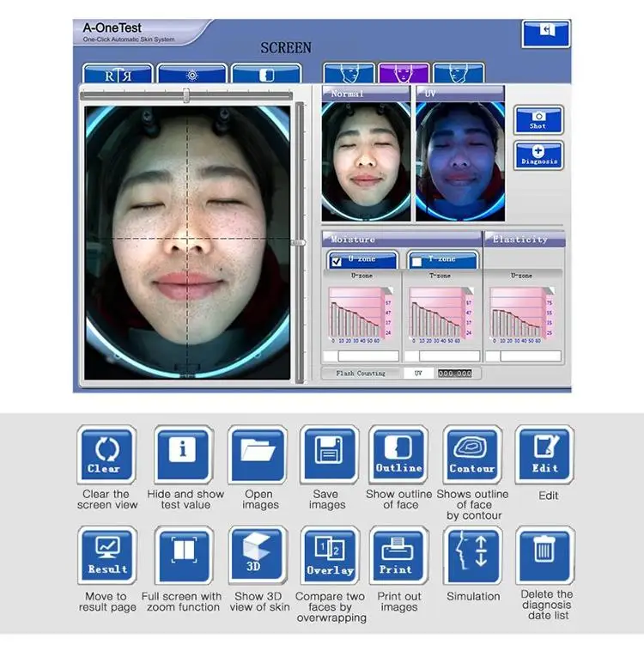The height and width of the screenshot is (651, 644).
Task: Click the Overlay compare faces icon
Action: pos(330,556)
